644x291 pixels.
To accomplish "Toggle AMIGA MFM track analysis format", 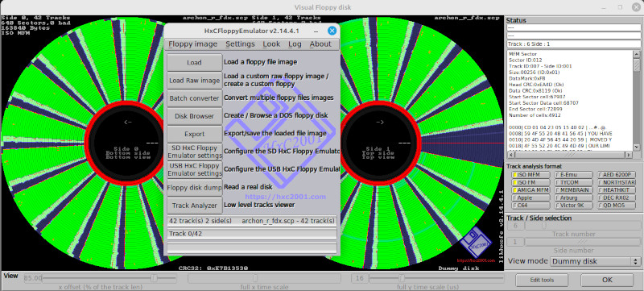I will click(531, 190).
